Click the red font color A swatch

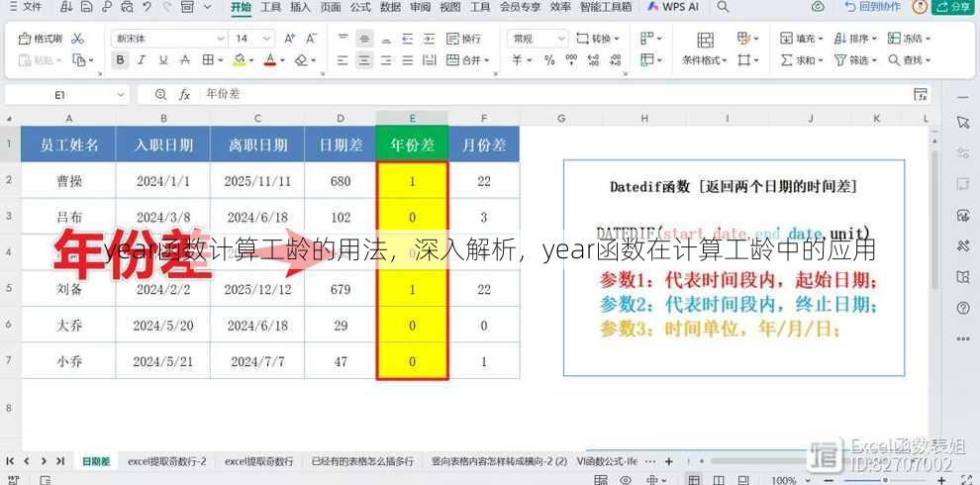tap(270, 60)
